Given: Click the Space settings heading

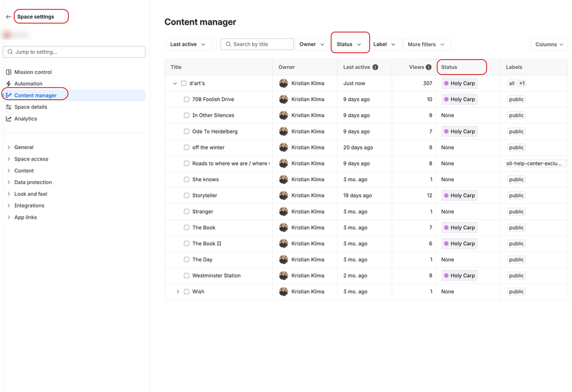Looking at the screenshot, I should pyautogui.click(x=36, y=17).
